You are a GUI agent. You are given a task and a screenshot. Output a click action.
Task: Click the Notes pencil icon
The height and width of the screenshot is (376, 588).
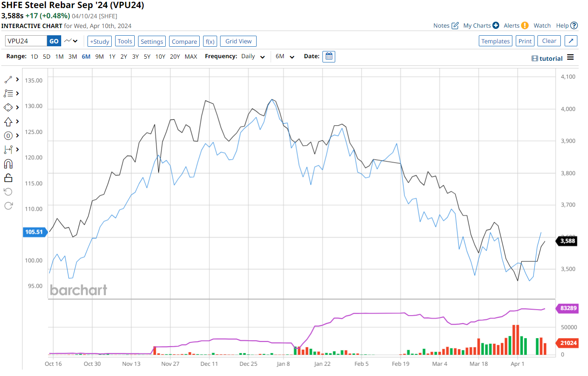coord(455,25)
